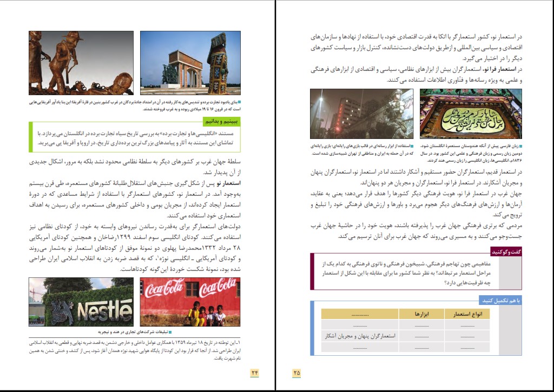Click the green-box text starting 'مستند «انگلیسی‌ها و تجارت برده»'
Screen dimensions: 554x392
[136, 138]
